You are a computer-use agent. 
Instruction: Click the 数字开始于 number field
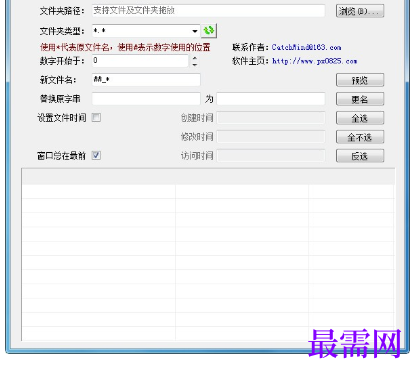140,61
